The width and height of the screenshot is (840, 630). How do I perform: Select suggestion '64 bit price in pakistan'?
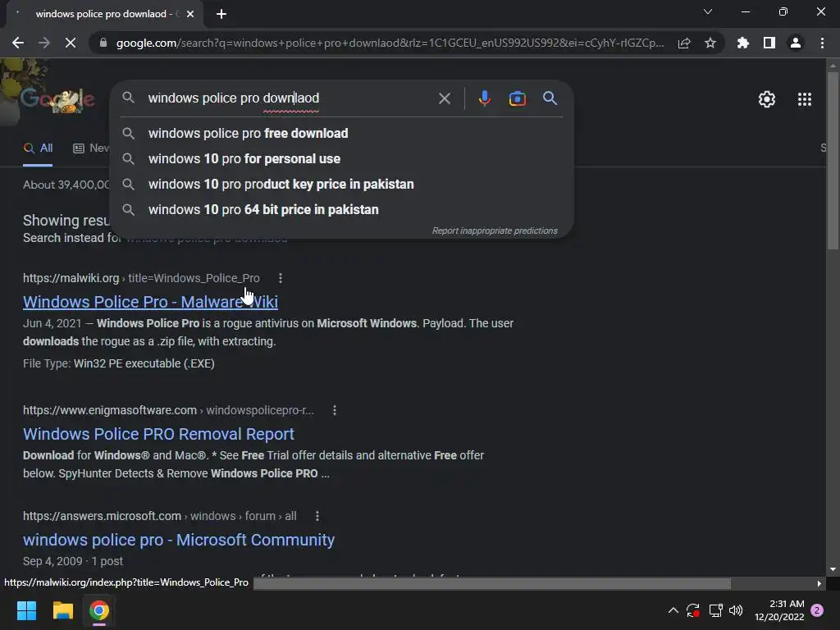pos(341,209)
